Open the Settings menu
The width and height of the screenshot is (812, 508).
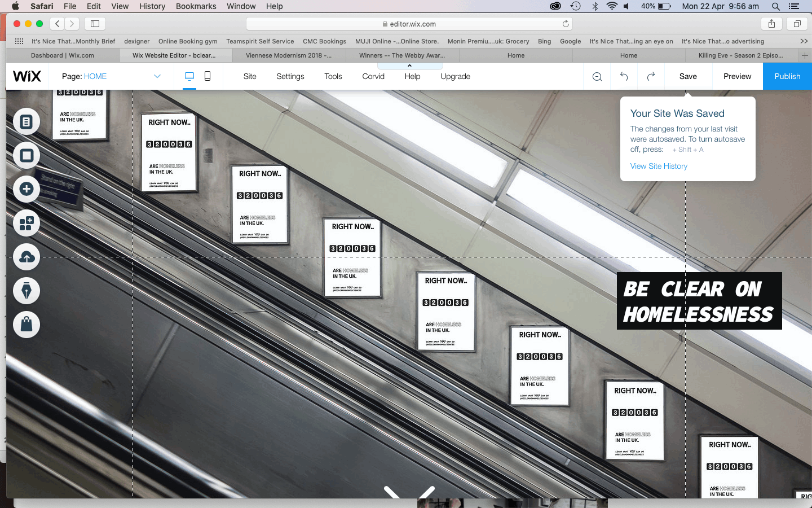290,76
